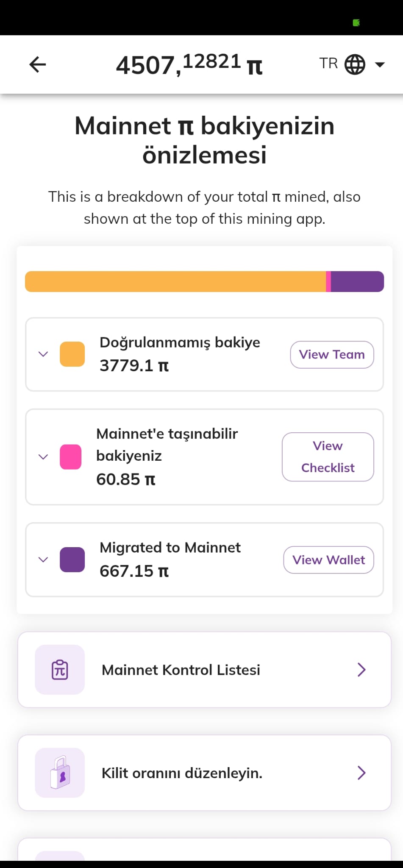Click the arrow on Kilit oranını düzenleyin row
The image size is (403, 868).
(361, 773)
